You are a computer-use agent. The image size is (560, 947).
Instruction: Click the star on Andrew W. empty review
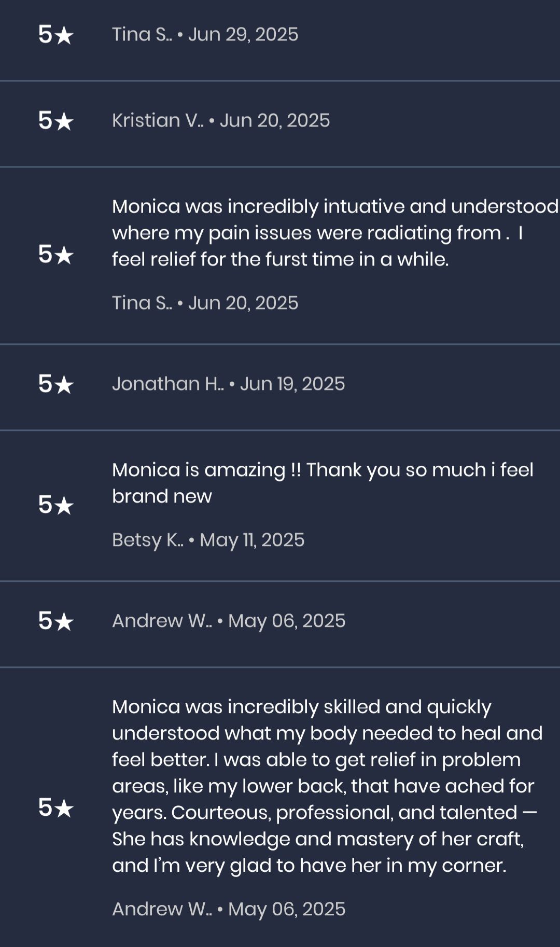coord(64,622)
